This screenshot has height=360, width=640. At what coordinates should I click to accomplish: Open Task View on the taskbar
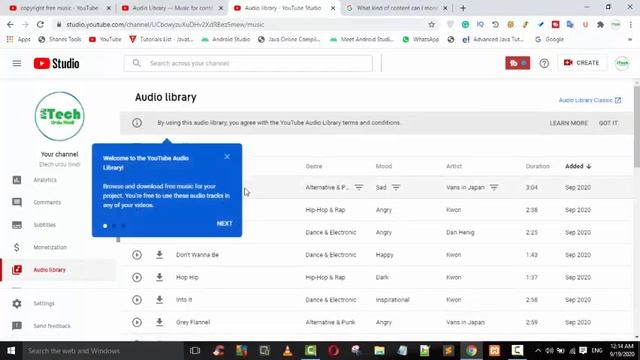tap(195, 351)
